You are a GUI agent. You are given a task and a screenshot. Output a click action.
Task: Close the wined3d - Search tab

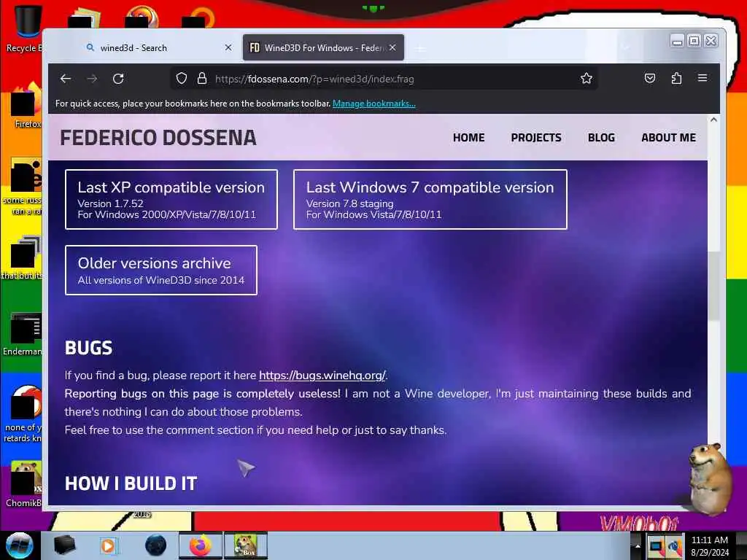[x=228, y=47]
